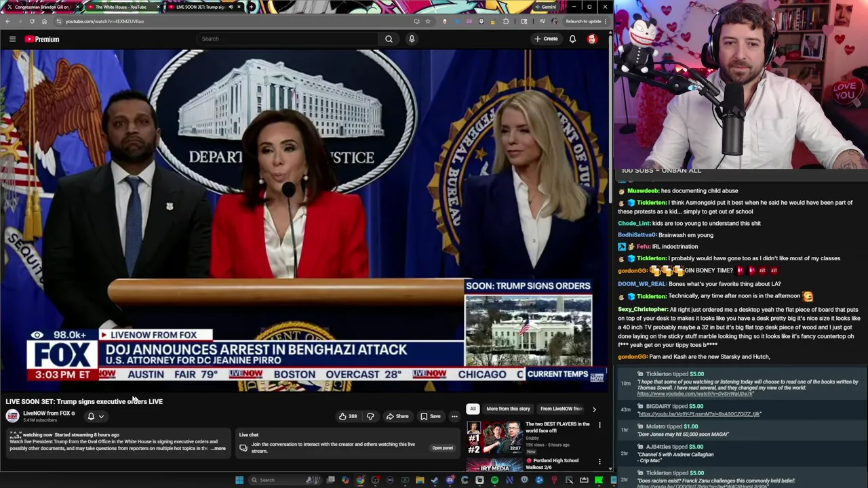Viewport: 868px width, 488px height.
Task: Click Relaunch to update button
Action: [x=584, y=21]
